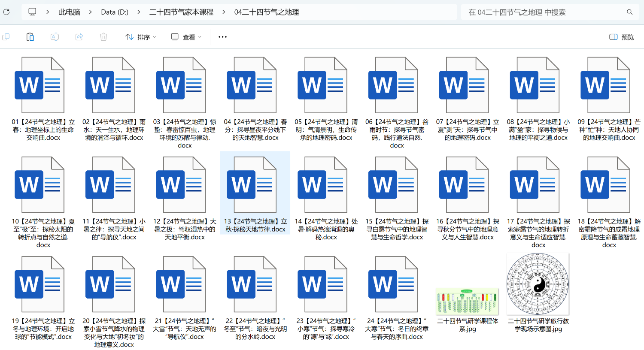Screen dimensions: 644x350
Task: Click the copy icon in toolbar
Action: pyautogui.click(x=6, y=37)
